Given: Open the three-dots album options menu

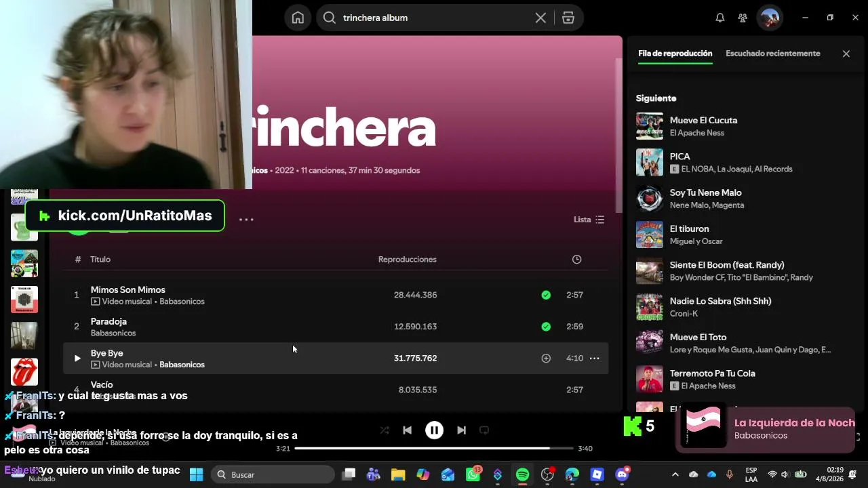Looking at the screenshot, I should 246,219.
